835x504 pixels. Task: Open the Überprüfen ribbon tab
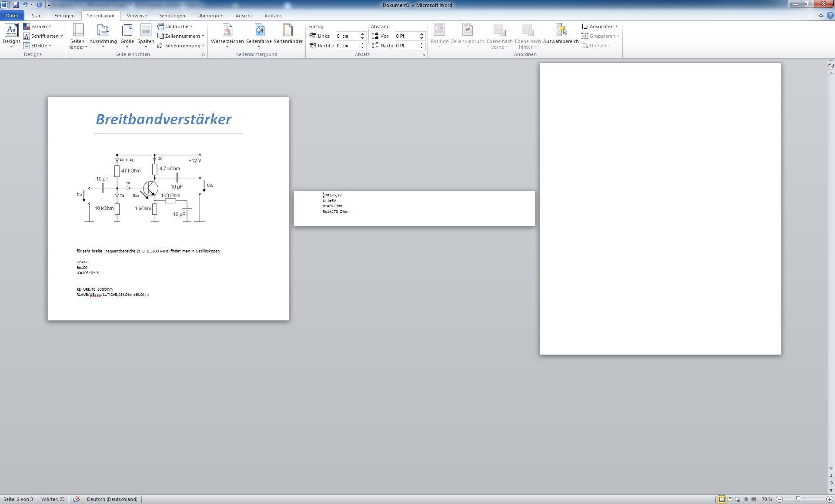pyautogui.click(x=210, y=16)
